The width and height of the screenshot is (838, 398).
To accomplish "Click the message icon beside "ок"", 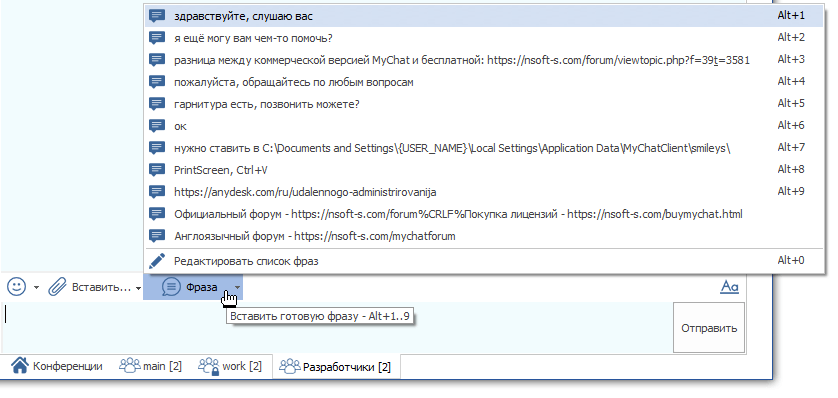I will pos(157,126).
